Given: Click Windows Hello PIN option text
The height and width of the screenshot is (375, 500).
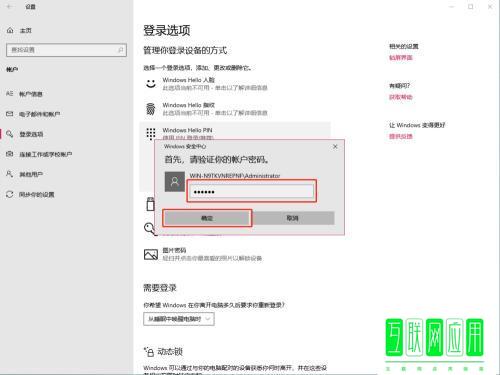Looking at the screenshot, I should [x=187, y=130].
